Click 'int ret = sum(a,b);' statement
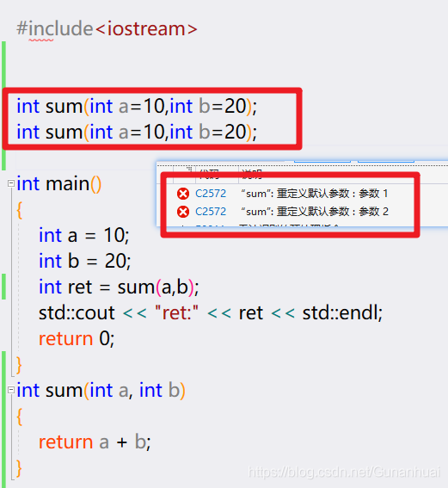This screenshot has width=448, height=488. (119, 287)
